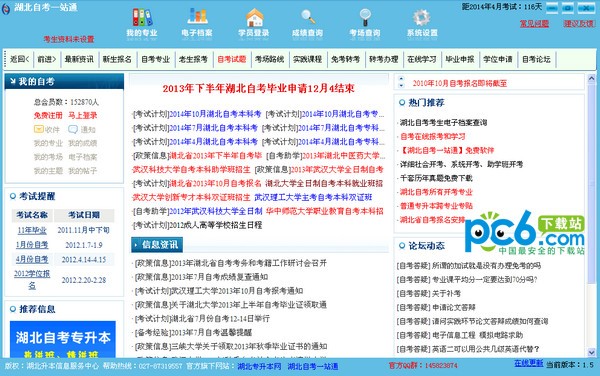Click scrollbar up arrow on right
This screenshot has height=376, width=600.
click(591, 79)
